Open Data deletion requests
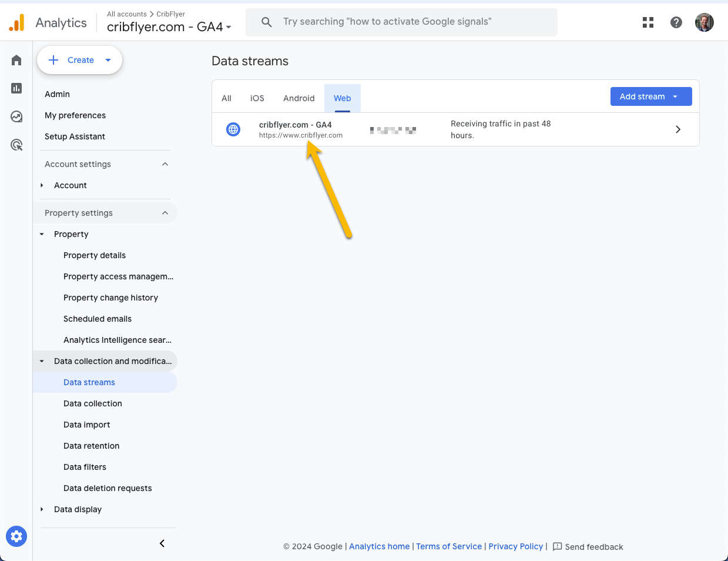This screenshot has height=561, width=728. (108, 488)
